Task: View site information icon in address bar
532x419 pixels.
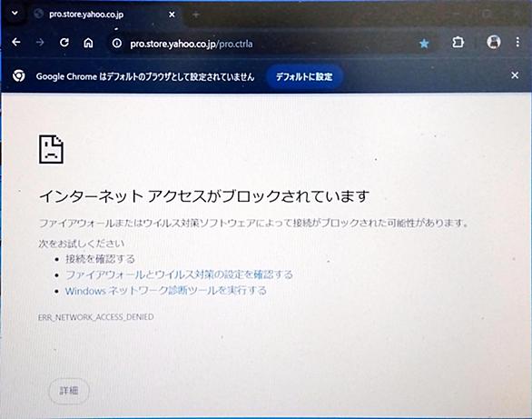Action: pos(117,43)
